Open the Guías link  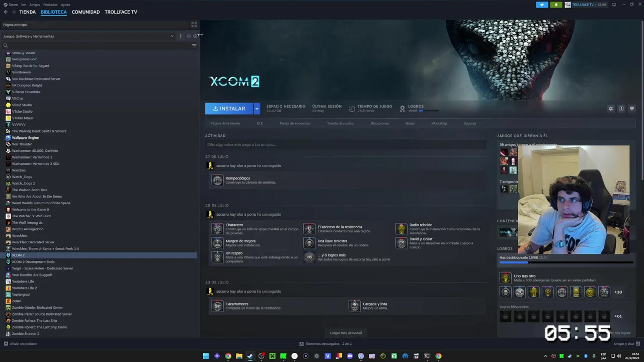[410, 123]
